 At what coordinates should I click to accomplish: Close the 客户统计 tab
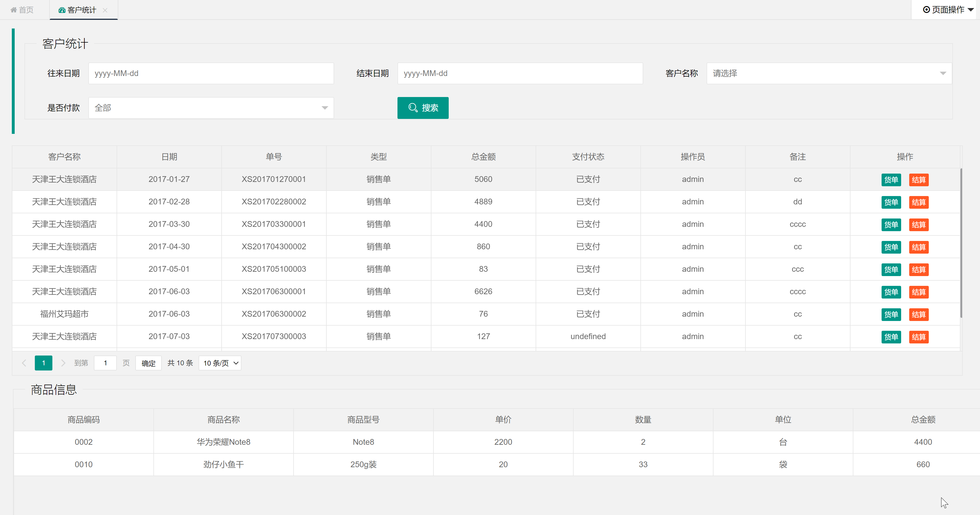pyautogui.click(x=105, y=10)
